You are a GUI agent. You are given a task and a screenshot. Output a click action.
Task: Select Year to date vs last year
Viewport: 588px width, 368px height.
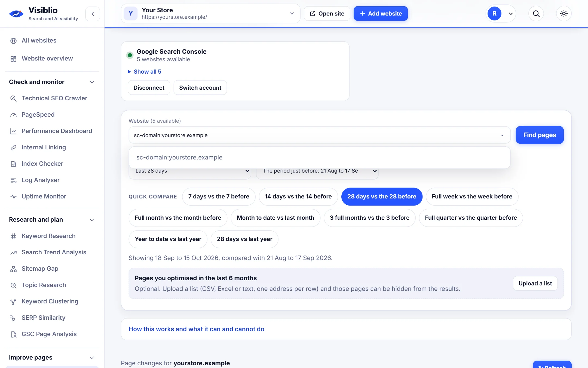coord(168,239)
